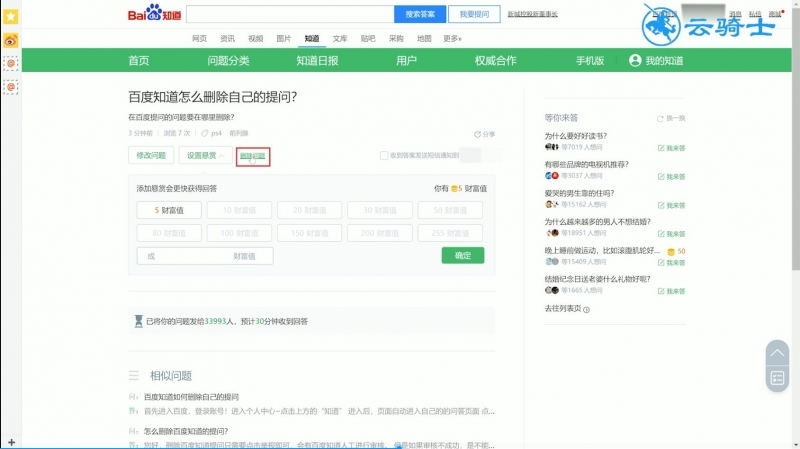Image resolution: width=800 pixels, height=449 pixels.
Task: Click the 搜索答案 button
Action: click(x=420, y=14)
